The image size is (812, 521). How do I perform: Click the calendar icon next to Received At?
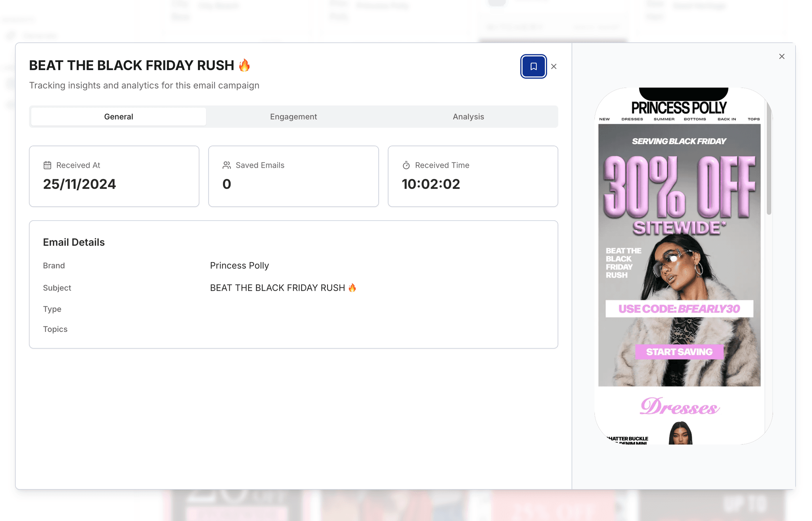click(x=47, y=165)
